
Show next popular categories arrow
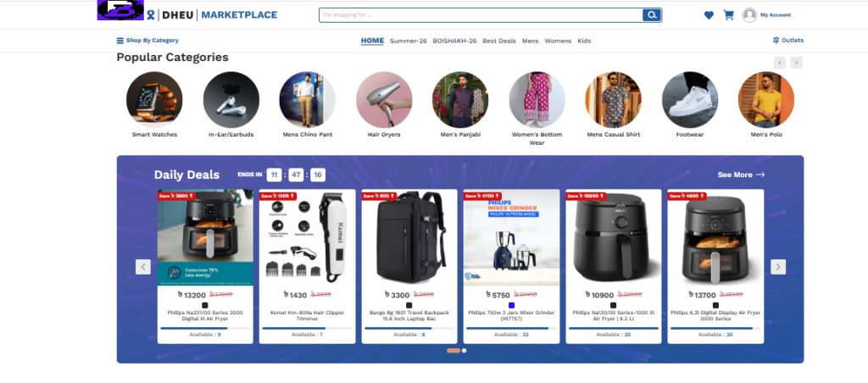tap(796, 63)
